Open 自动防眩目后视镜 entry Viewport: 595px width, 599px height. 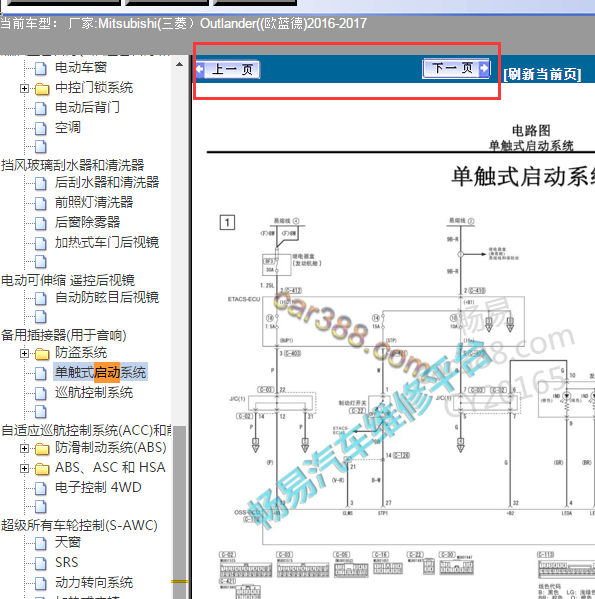click(107, 297)
